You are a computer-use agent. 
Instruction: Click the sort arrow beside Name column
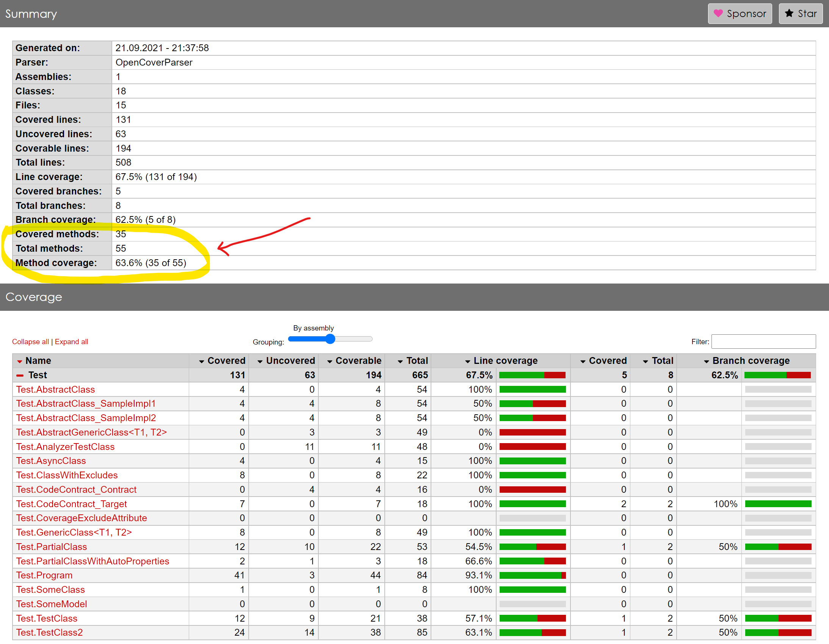coord(20,360)
